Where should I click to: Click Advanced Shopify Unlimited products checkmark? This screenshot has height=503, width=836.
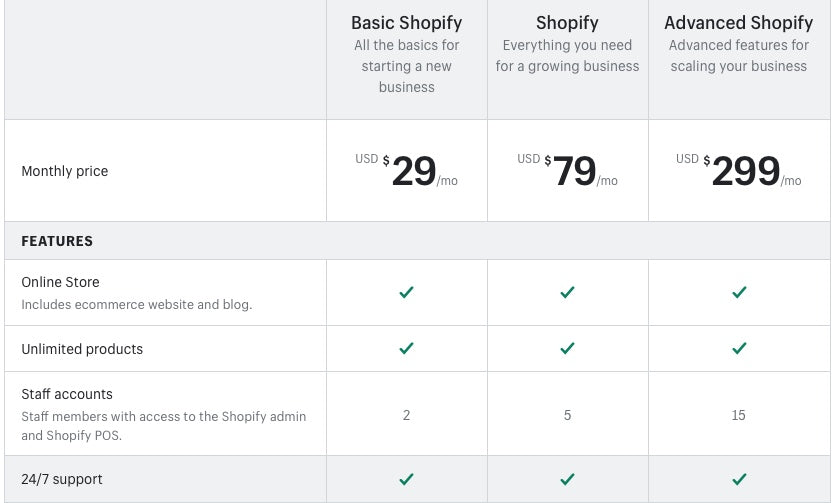pyautogui.click(x=739, y=348)
